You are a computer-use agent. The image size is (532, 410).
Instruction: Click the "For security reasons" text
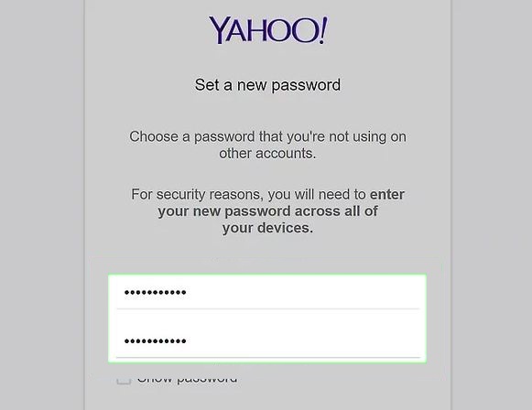pos(197,195)
